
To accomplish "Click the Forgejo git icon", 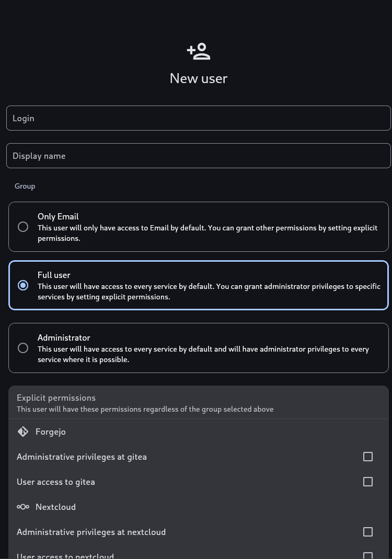I will 23,432.
